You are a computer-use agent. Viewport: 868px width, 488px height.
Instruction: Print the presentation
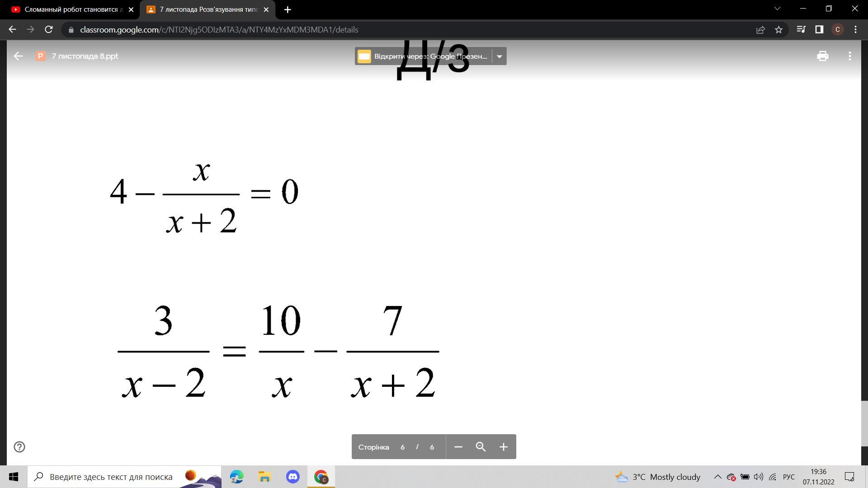point(822,56)
